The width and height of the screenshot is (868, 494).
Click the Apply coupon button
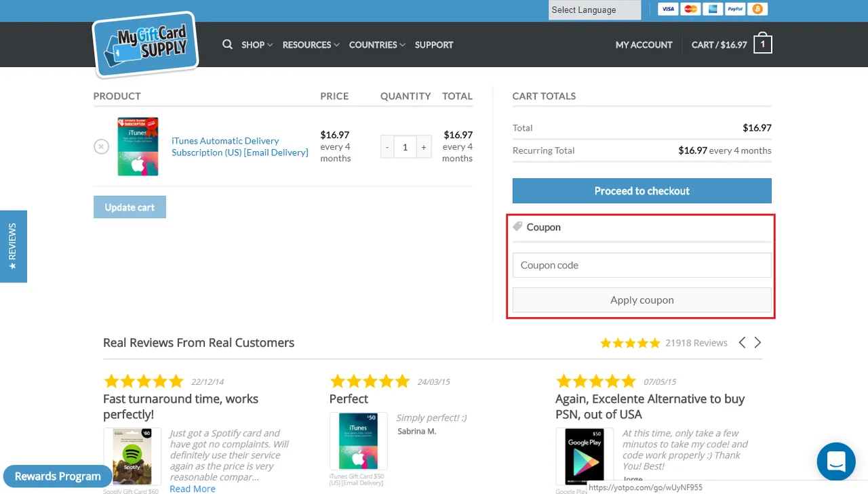[x=642, y=300]
